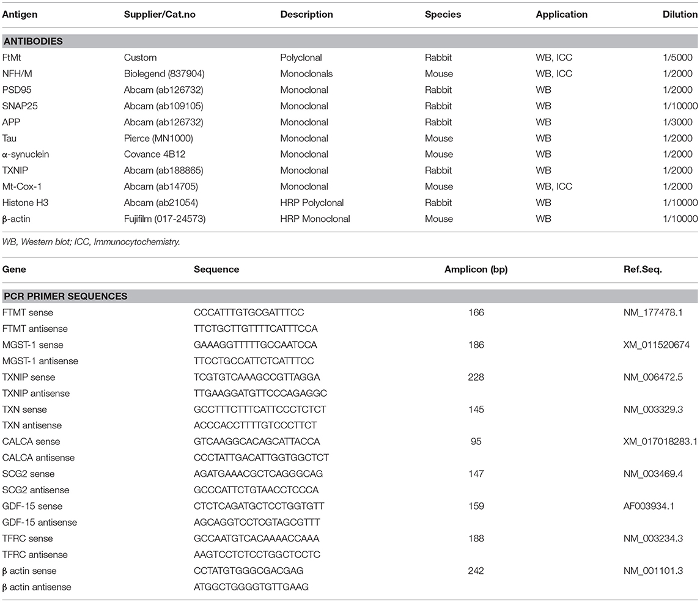Click the Dilution column header
Image resolution: width=700 pixels, height=602 pixels.
click(x=679, y=14)
